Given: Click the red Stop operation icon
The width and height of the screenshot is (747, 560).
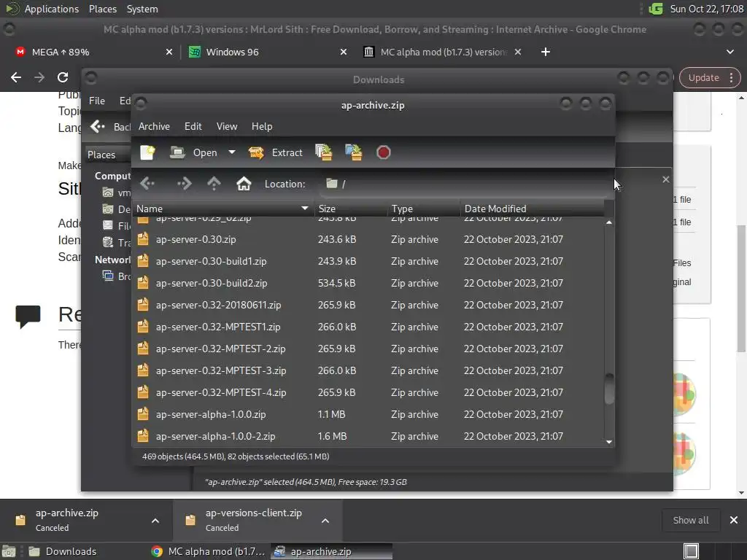Looking at the screenshot, I should (x=384, y=152).
